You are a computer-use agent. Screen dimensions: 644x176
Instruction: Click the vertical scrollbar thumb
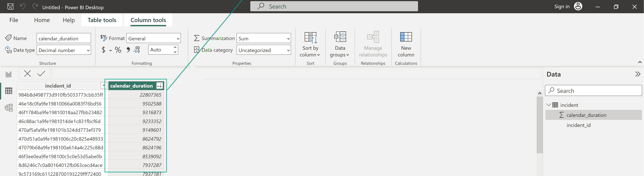click(540, 125)
